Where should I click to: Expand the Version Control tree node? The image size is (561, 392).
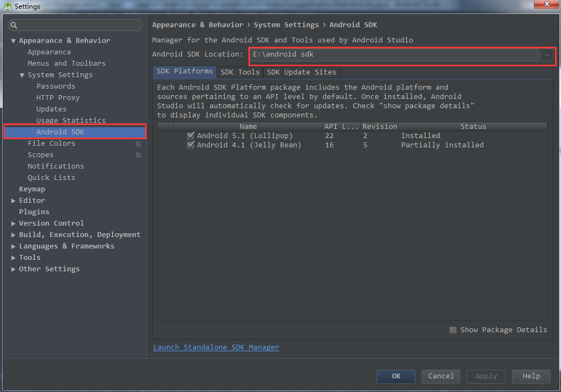pyautogui.click(x=13, y=223)
